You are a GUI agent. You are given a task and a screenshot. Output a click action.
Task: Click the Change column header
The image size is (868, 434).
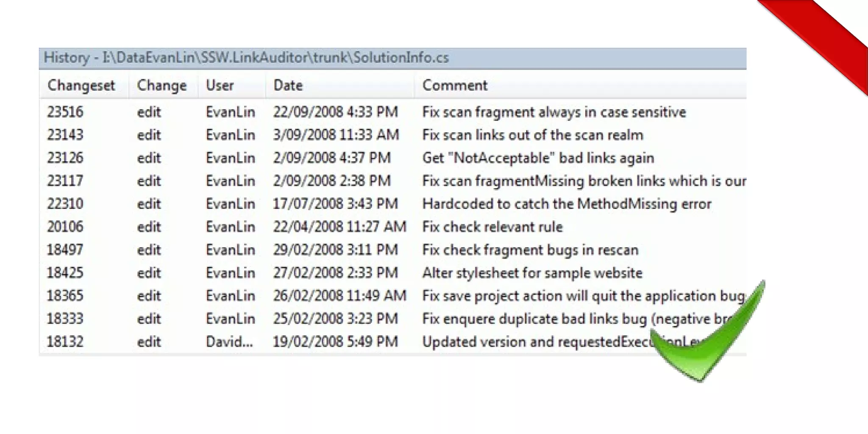(161, 85)
